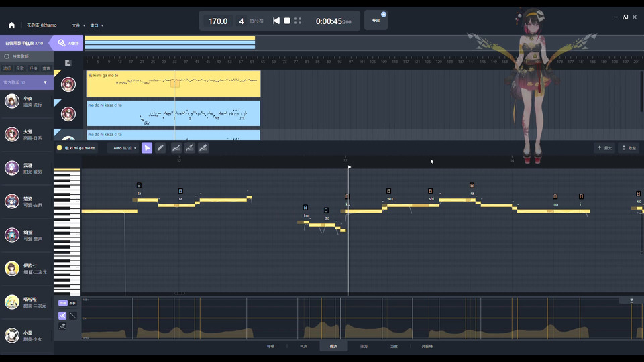The height and width of the screenshot is (362, 644).
Task: Click the singer avatar on the second blue track
Action: pyautogui.click(x=68, y=114)
